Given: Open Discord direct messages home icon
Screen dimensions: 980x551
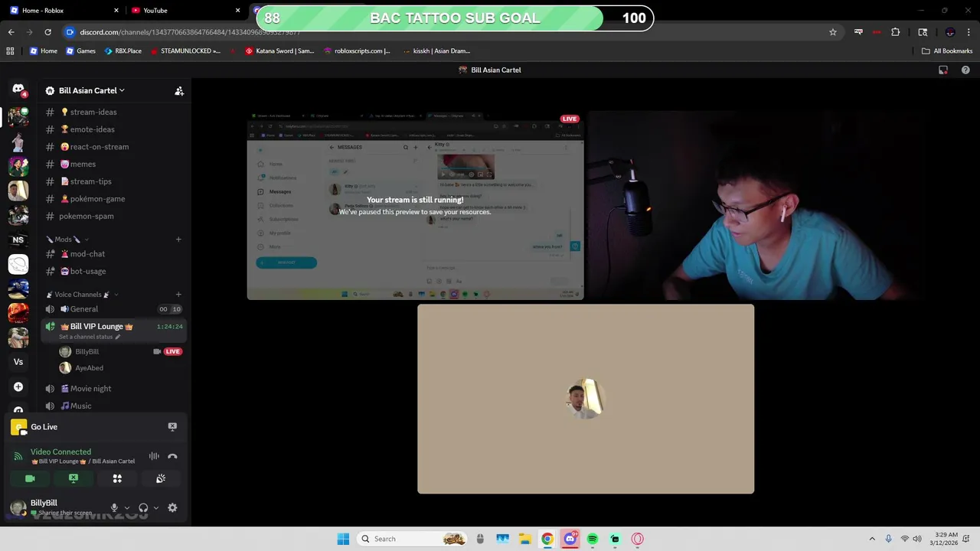Looking at the screenshot, I should [x=18, y=90].
